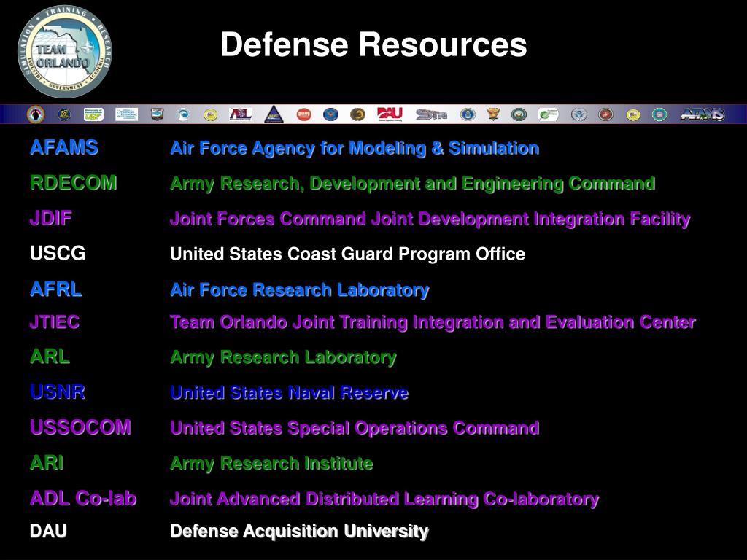Viewport: 747px width, 560px height.
Task: Select the JDIF acronym
Action: tap(50, 218)
